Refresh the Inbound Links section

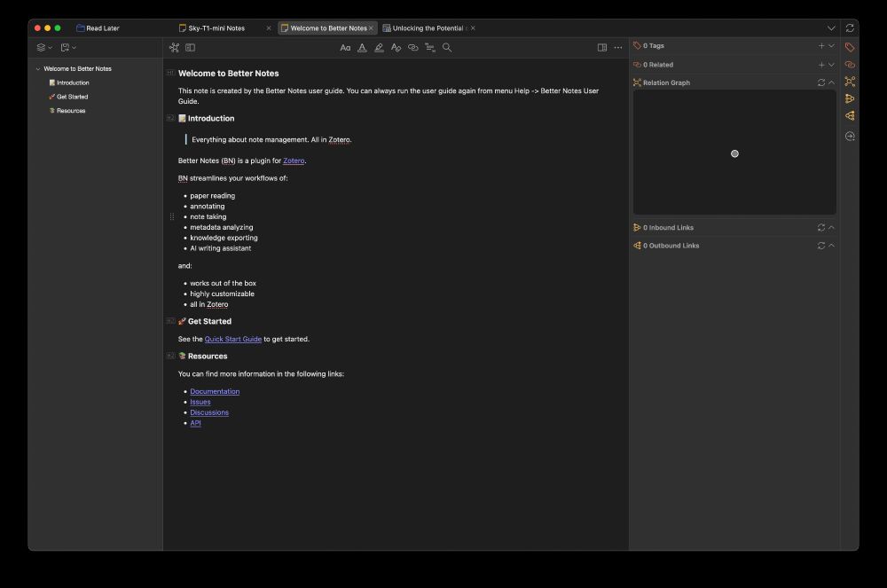coord(821,227)
